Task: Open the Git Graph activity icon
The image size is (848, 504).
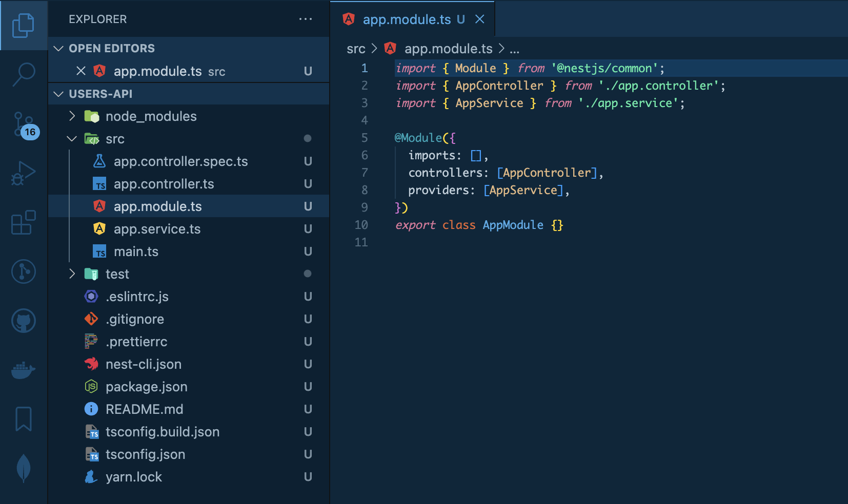Action: [x=24, y=271]
